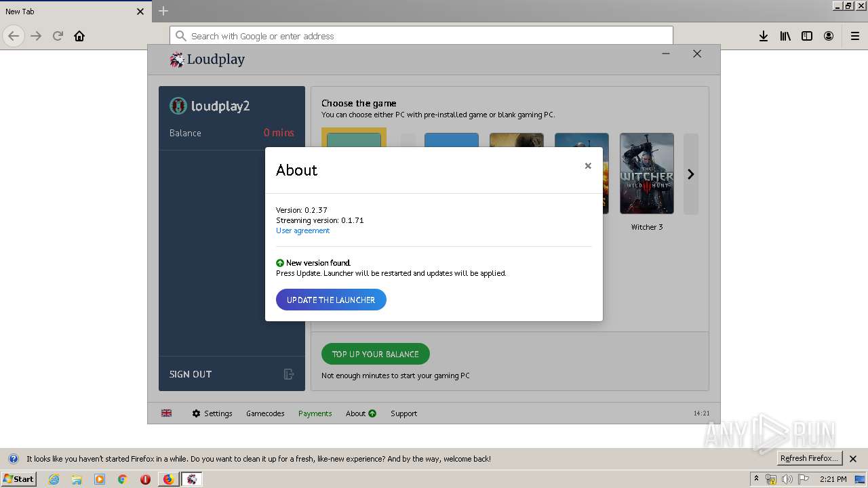Open Settings in Loudplay footer

point(218,413)
